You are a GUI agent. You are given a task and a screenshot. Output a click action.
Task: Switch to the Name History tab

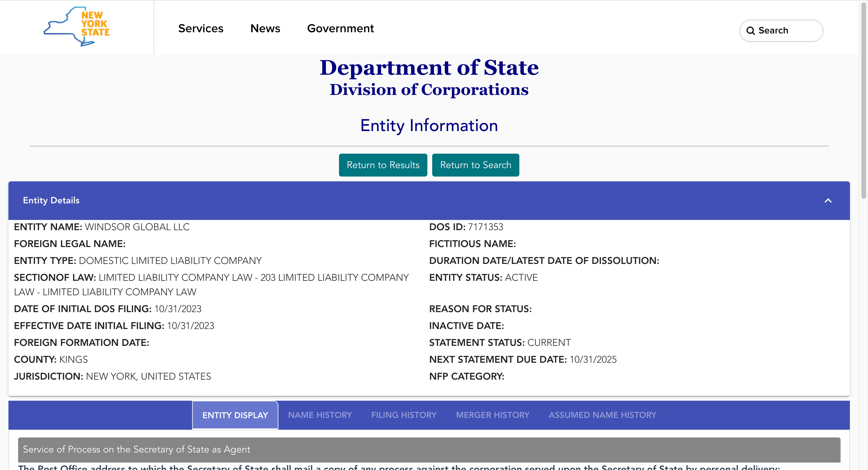[x=320, y=415]
